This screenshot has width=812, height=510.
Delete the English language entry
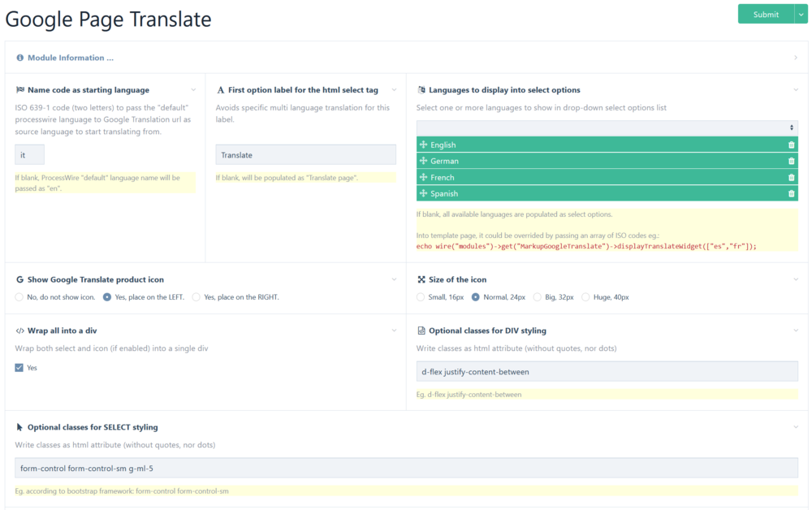click(x=791, y=145)
